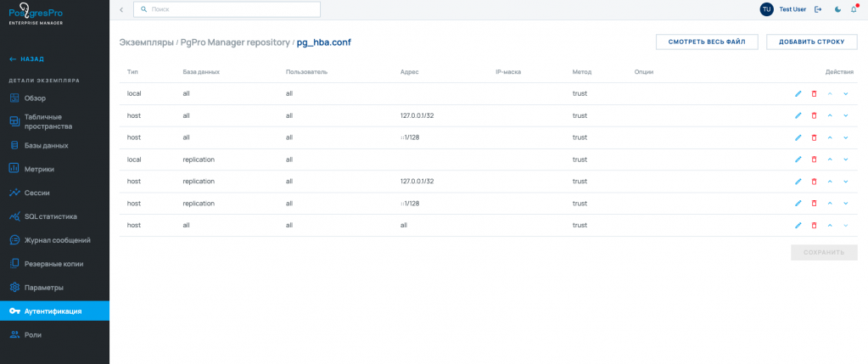Click the log out icon
The width and height of the screenshot is (868, 364).
[818, 9]
